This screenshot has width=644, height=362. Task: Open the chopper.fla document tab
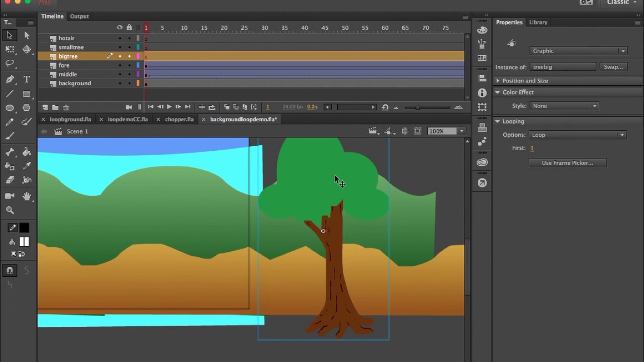click(x=179, y=119)
